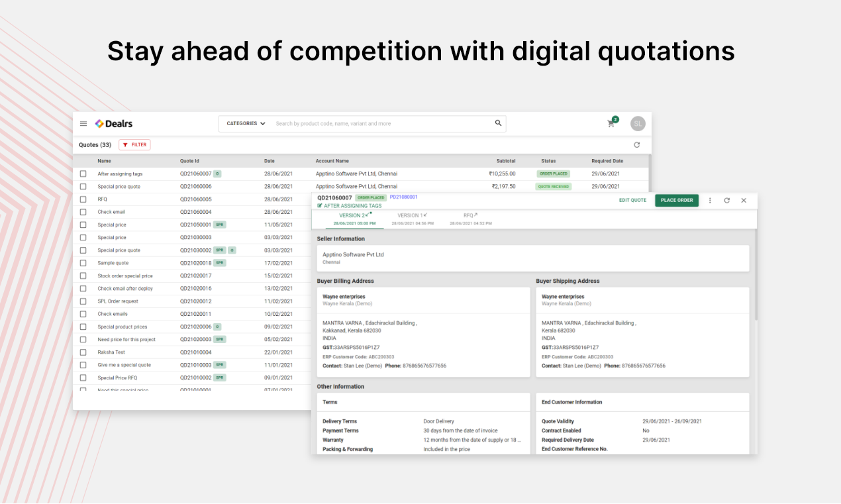Click the search magnifier icon
The height and width of the screenshot is (504, 841).
point(499,123)
